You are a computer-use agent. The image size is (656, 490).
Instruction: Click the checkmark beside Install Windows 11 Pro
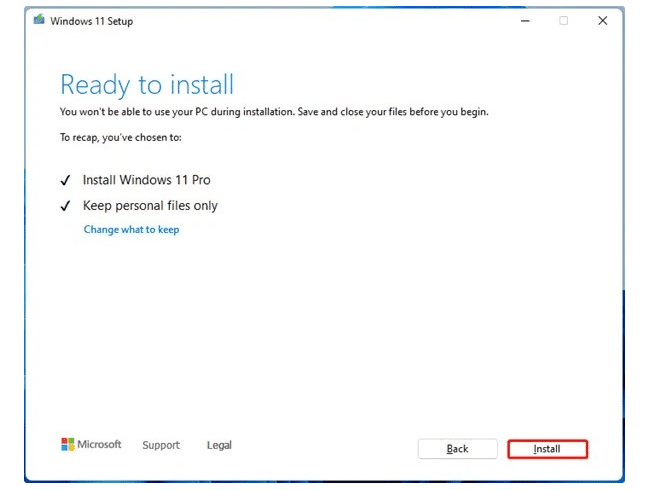click(65, 180)
